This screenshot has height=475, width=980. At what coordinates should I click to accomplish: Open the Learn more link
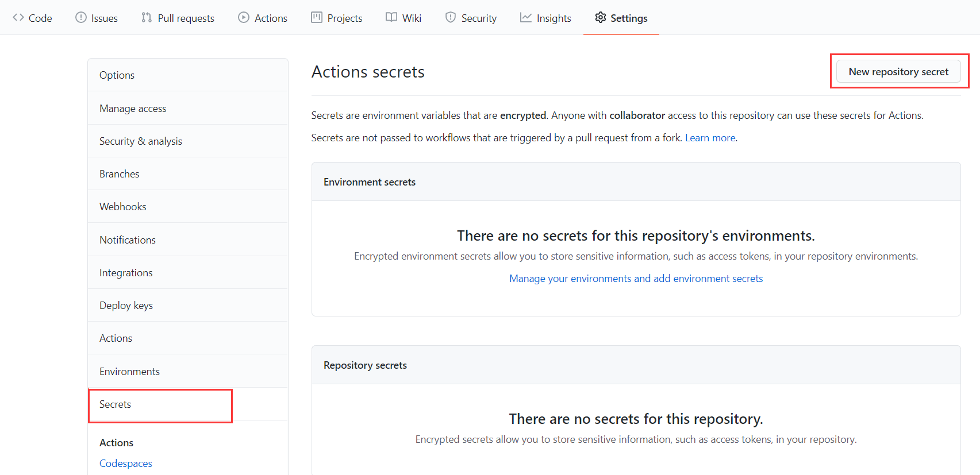[710, 138]
